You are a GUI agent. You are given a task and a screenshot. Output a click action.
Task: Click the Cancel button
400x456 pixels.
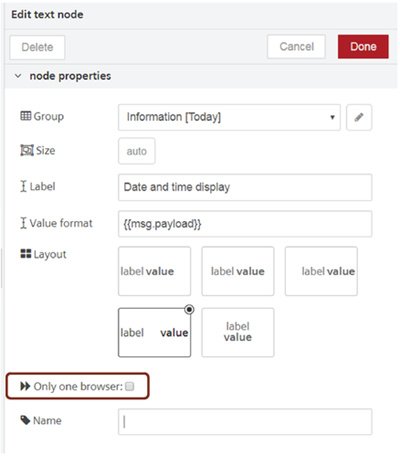(296, 47)
